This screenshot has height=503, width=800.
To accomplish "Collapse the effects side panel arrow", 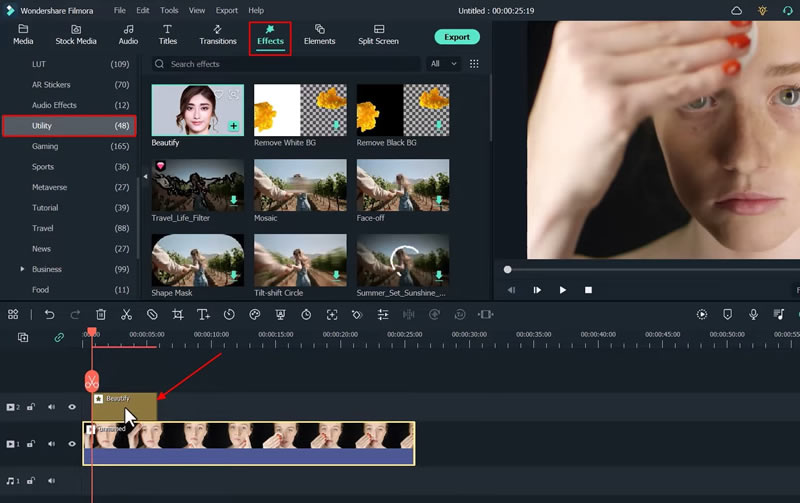I will 145,177.
